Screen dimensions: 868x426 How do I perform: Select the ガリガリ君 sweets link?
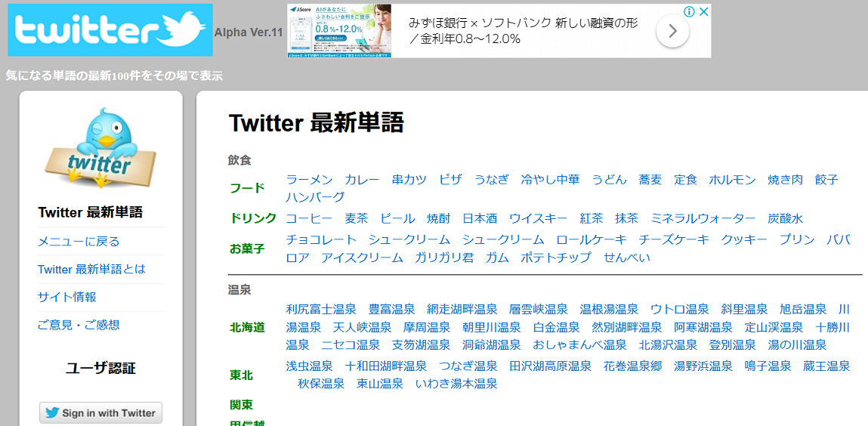444,258
